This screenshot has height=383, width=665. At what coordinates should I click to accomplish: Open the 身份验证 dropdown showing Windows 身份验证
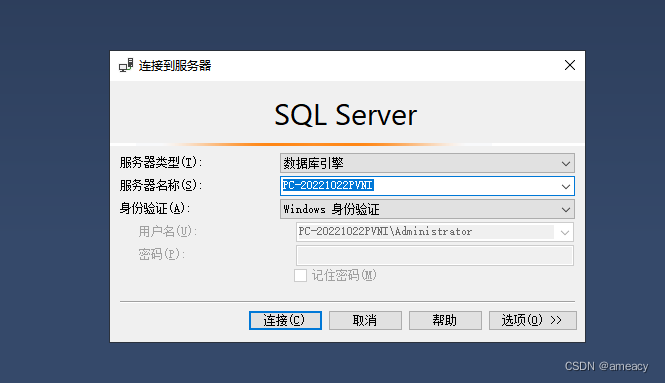[427, 209]
